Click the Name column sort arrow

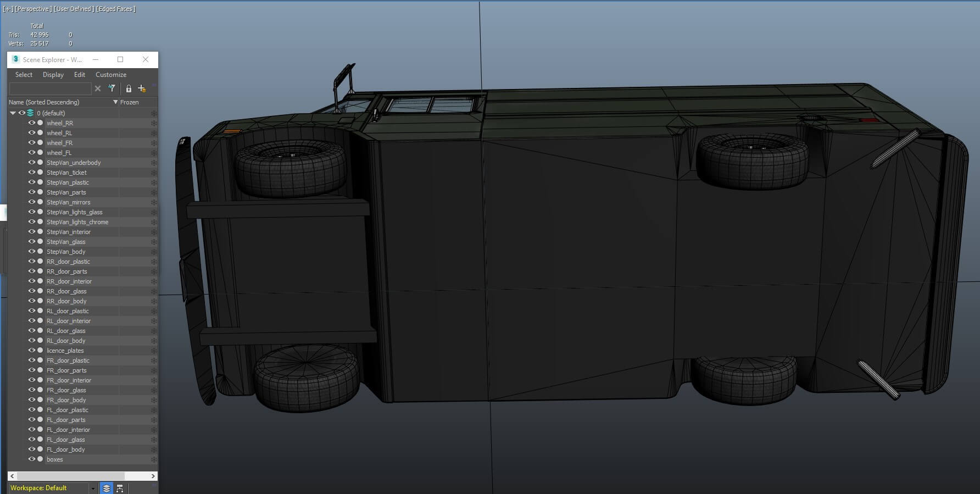[115, 102]
